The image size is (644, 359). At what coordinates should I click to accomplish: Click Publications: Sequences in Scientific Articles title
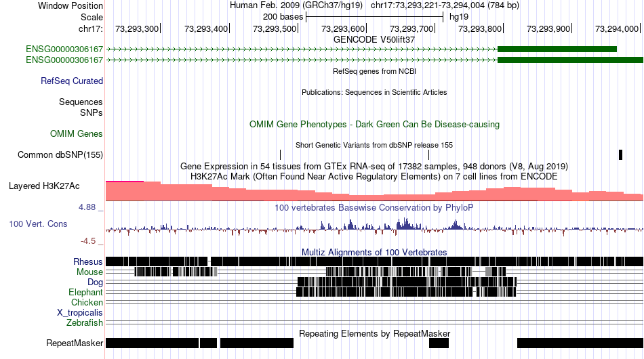(374, 92)
